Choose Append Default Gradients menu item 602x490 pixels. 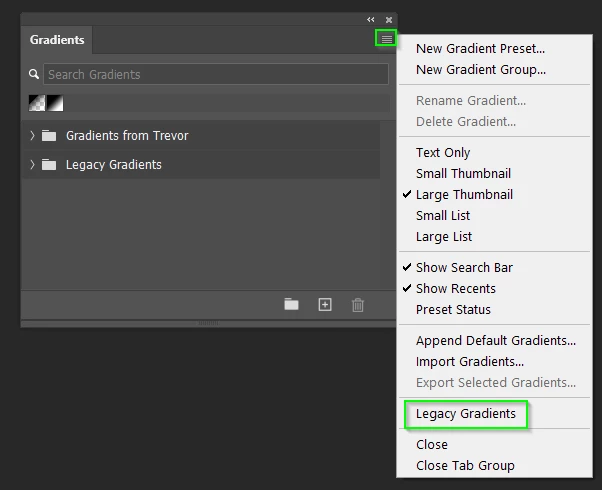pos(496,341)
